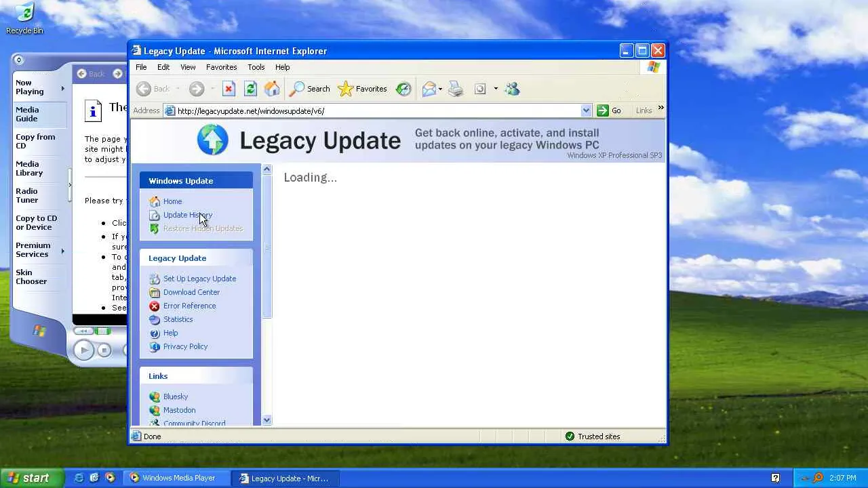Click the Mail envelope toolbar icon

click(x=429, y=89)
